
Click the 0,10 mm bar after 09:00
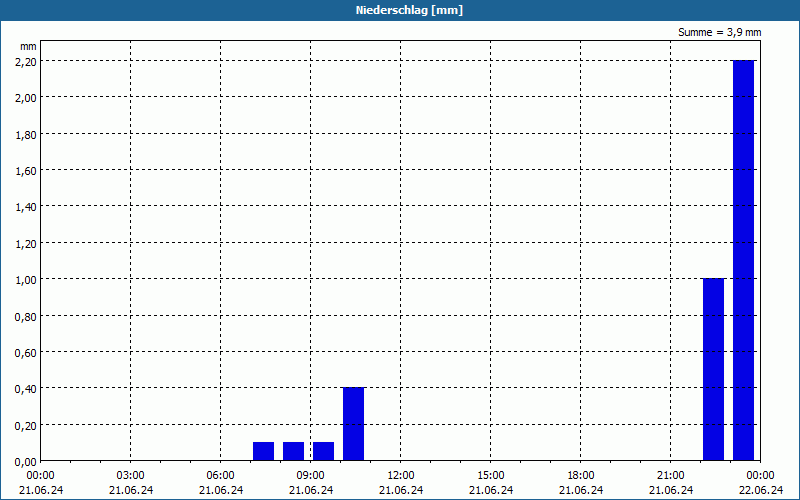pos(323,452)
